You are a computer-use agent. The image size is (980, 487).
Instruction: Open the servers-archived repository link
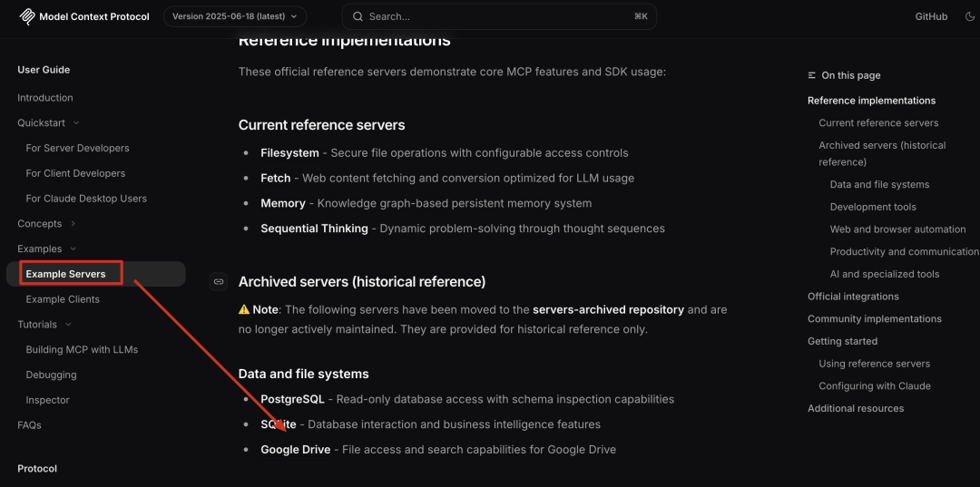tap(608, 309)
